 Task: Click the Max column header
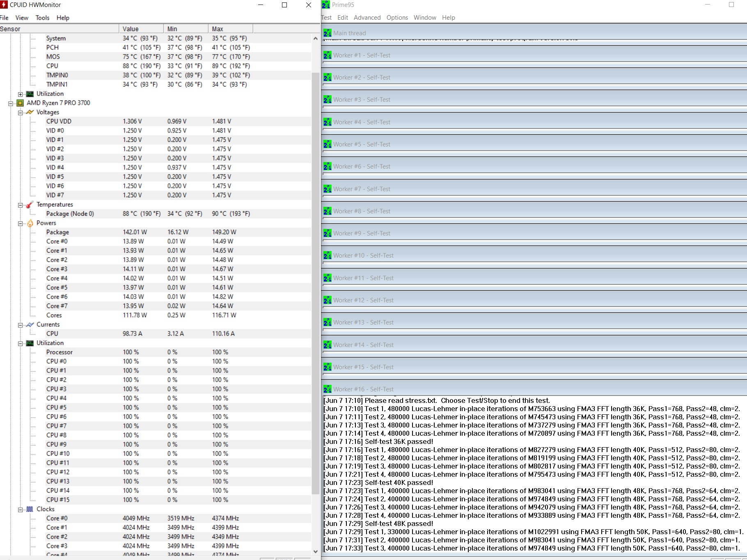pyautogui.click(x=231, y=29)
